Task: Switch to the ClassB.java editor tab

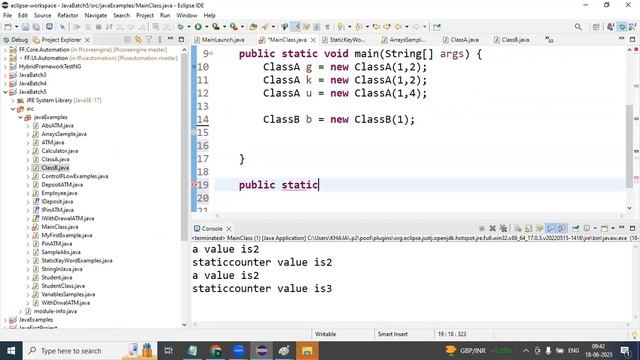Action: (512, 40)
